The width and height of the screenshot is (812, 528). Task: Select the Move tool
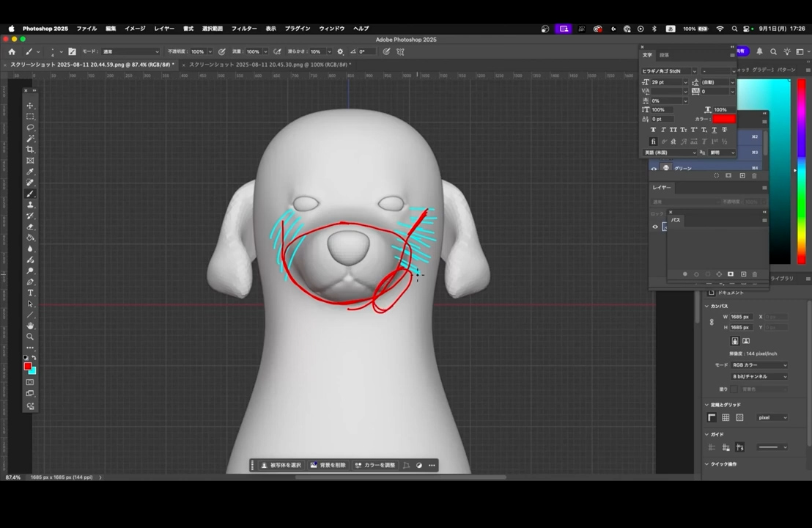30,106
